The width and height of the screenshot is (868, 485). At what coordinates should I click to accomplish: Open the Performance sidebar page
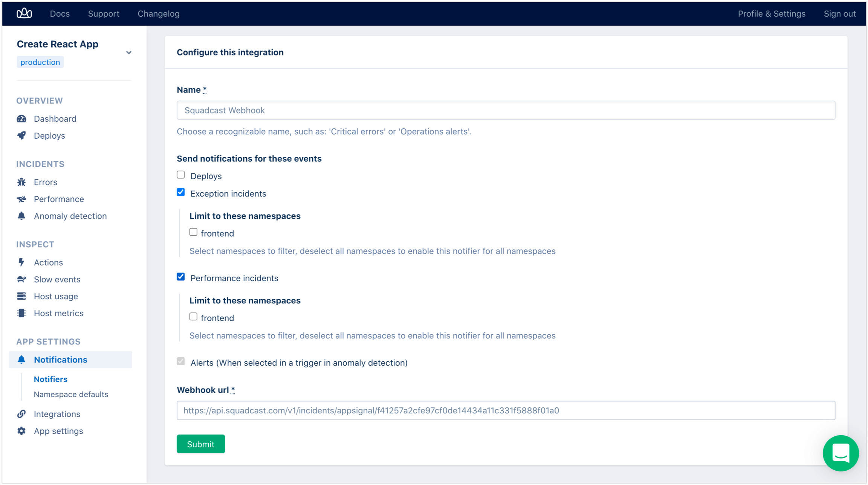click(x=59, y=199)
